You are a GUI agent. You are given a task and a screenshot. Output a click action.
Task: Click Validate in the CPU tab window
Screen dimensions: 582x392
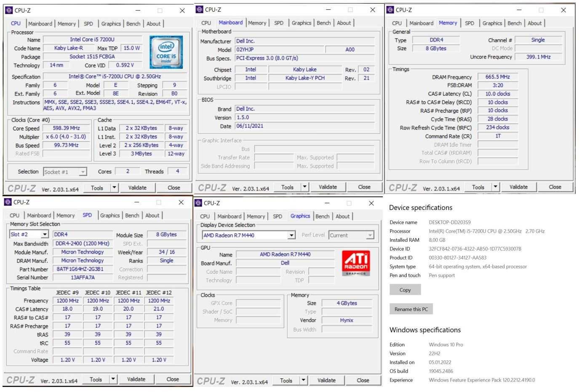[x=137, y=188]
